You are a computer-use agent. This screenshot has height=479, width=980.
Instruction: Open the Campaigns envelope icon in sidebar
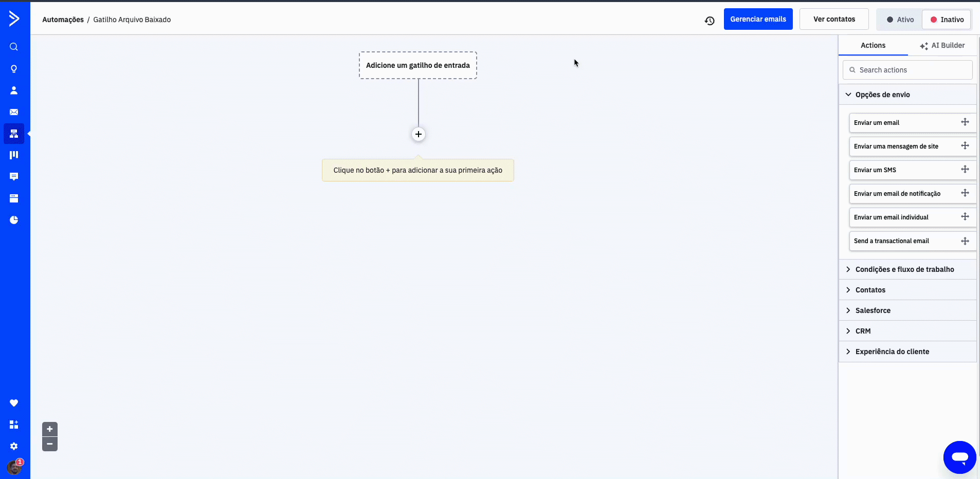[14, 112]
